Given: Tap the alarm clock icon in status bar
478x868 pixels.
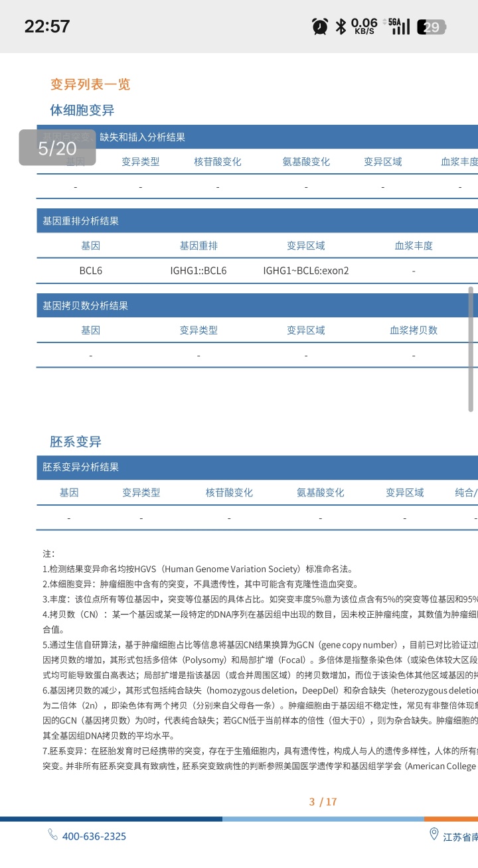Looking at the screenshot, I should [x=320, y=27].
